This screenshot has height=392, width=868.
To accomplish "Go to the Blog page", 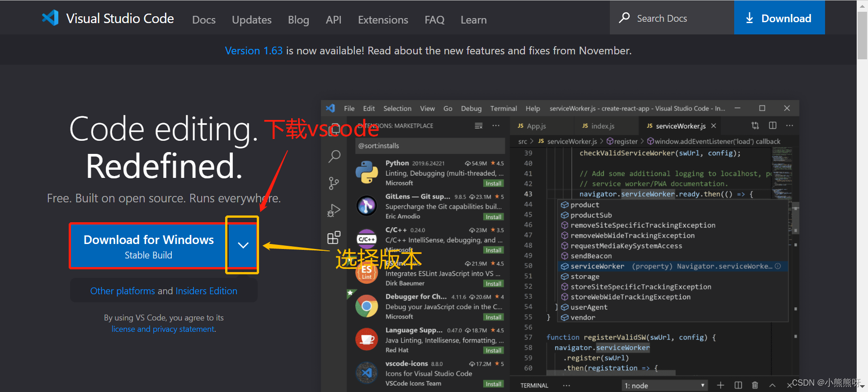I will point(298,20).
